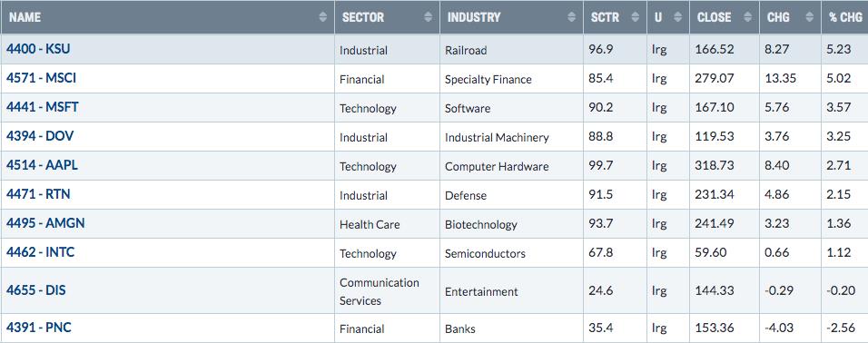
Task: Click the SECTOR column header label
Action: click(x=362, y=18)
